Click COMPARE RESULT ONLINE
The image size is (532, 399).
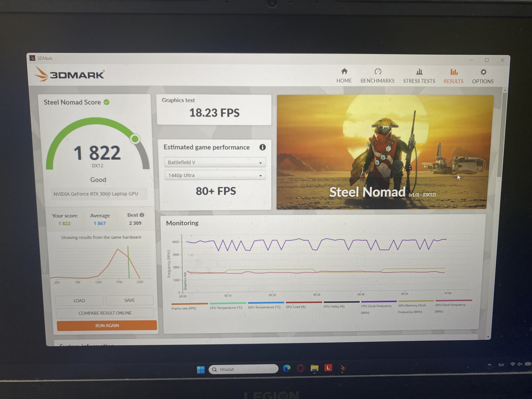pyautogui.click(x=105, y=313)
